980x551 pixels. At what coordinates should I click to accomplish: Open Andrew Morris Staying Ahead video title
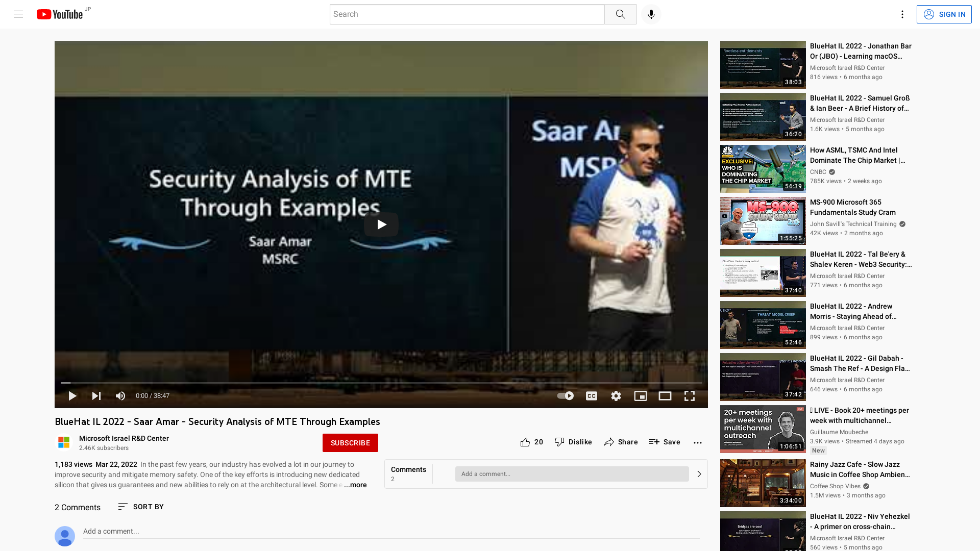[853, 311]
